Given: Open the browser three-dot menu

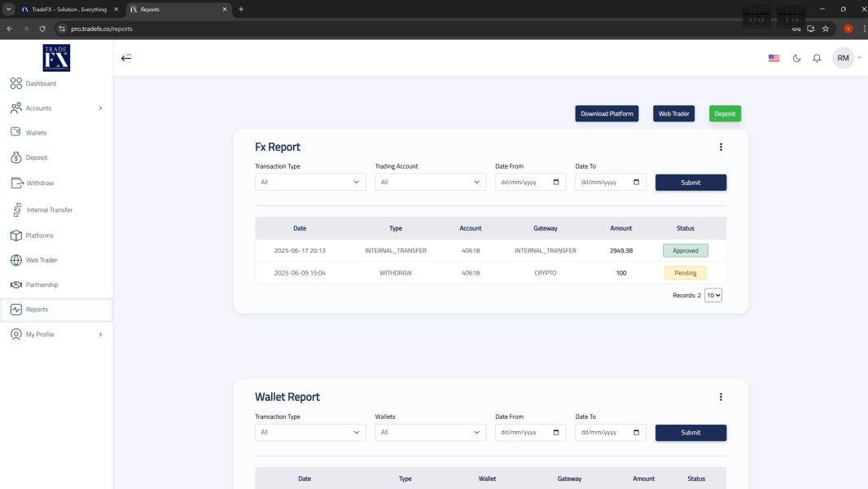Looking at the screenshot, I should pyautogui.click(x=864, y=29).
